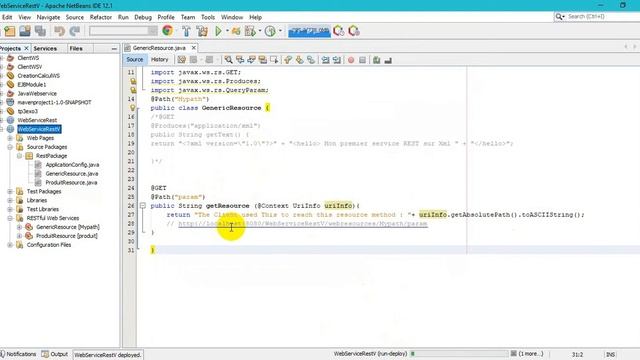Click the memory usage garbage collection bar

[309, 31]
